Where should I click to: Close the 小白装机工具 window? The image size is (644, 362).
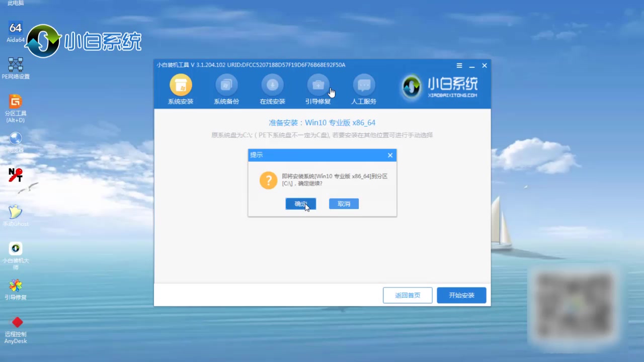pos(485,65)
